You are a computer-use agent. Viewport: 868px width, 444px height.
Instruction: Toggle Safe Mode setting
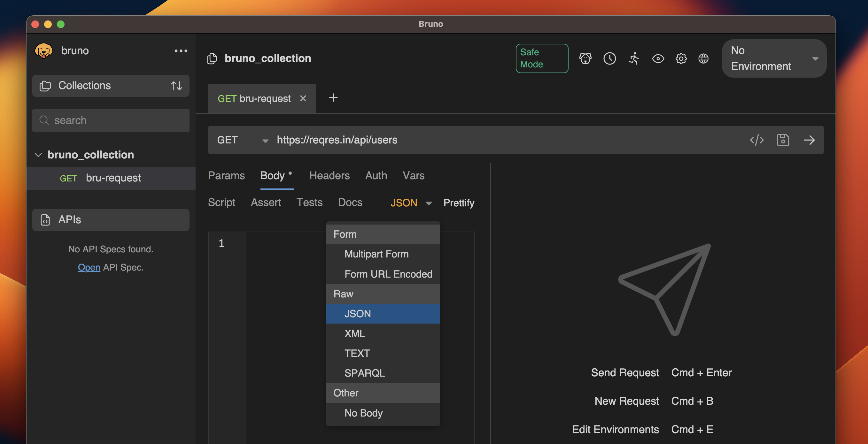pyautogui.click(x=541, y=58)
